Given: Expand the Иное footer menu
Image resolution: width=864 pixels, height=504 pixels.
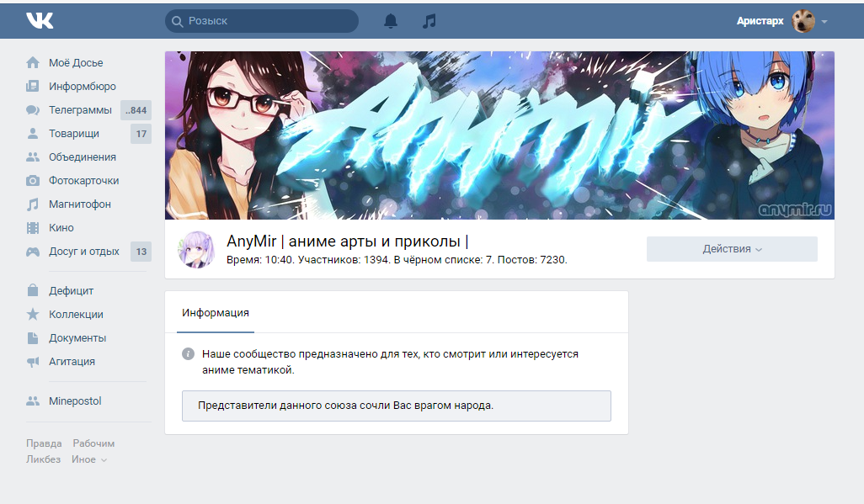Looking at the screenshot, I should pos(88,459).
